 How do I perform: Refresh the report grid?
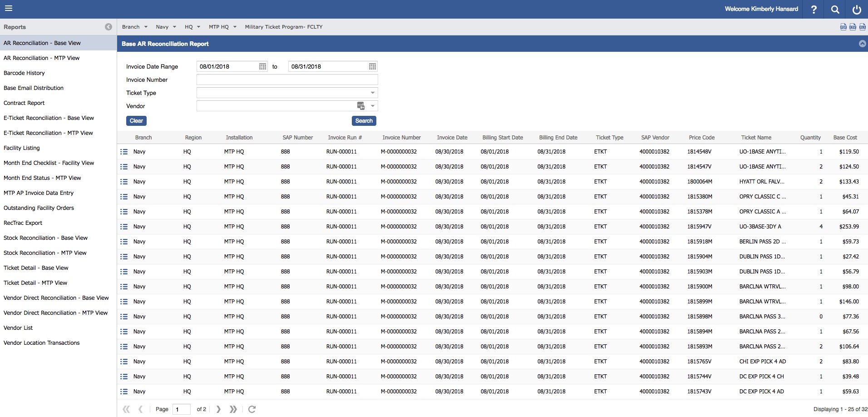pyautogui.click(x=252, y=409)
